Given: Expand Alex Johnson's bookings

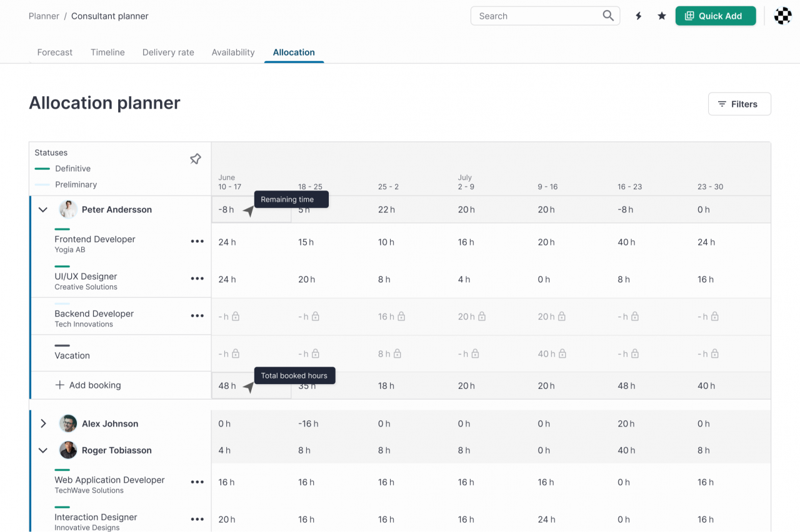Looking at the screenshot, I should pyautogui.click(x=43, y=423).
